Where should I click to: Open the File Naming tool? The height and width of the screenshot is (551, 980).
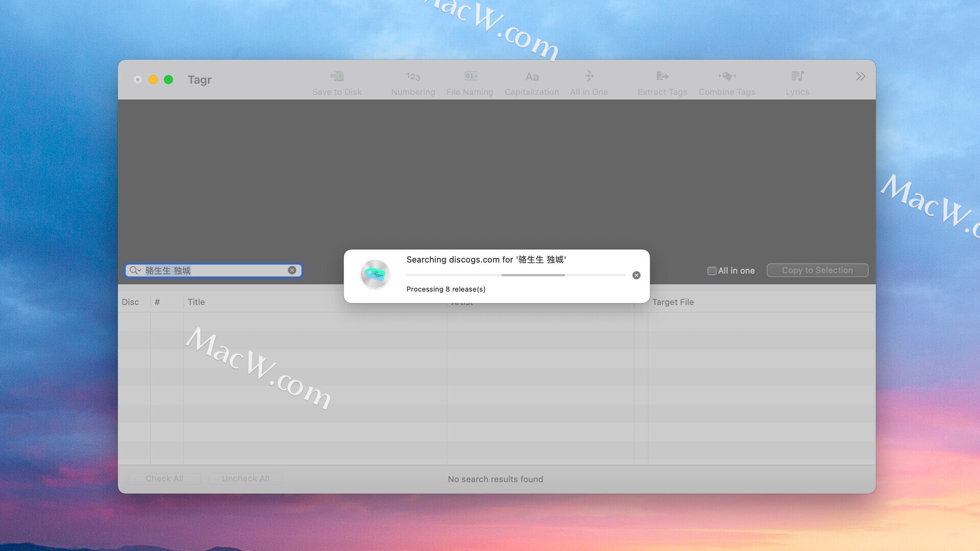click(x=470, y=83)
